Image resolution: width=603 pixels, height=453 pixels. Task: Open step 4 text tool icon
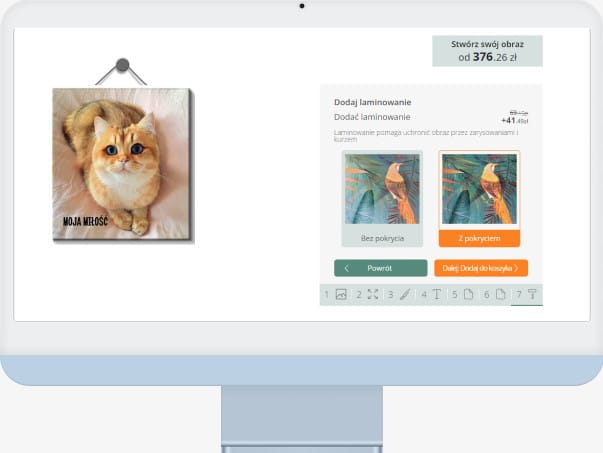(x=436, y=294)
